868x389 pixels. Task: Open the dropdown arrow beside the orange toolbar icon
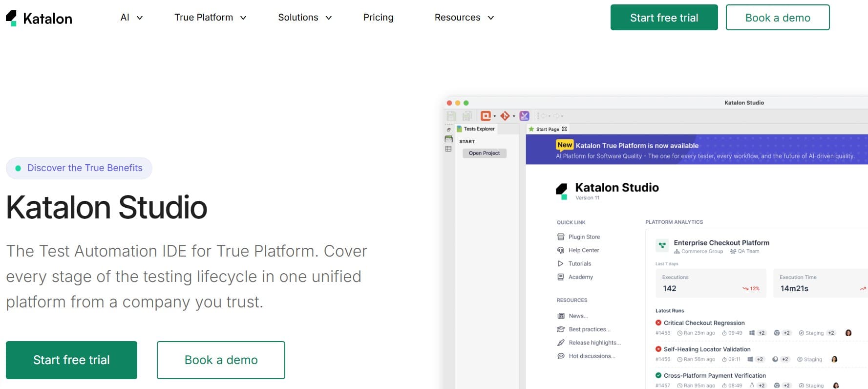pyautogui.click(x=495, y=116)
